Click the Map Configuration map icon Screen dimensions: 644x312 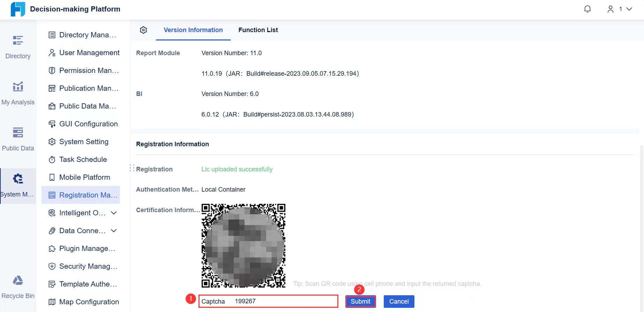(x=52, y=302)
